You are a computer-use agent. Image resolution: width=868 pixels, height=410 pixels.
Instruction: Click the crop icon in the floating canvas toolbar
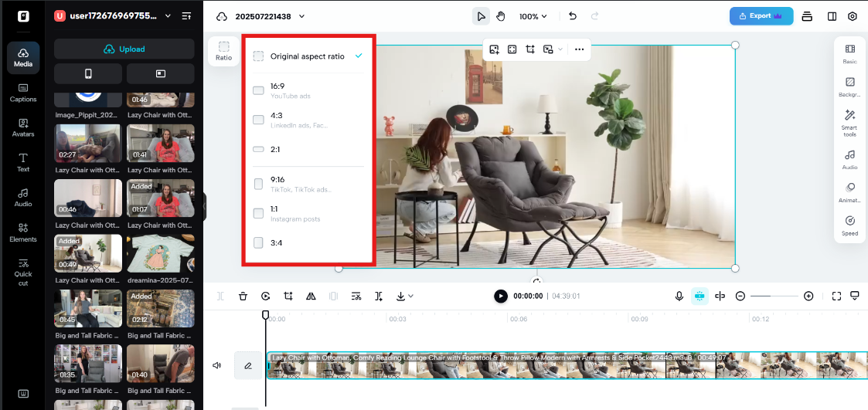(x=529, y=49)
